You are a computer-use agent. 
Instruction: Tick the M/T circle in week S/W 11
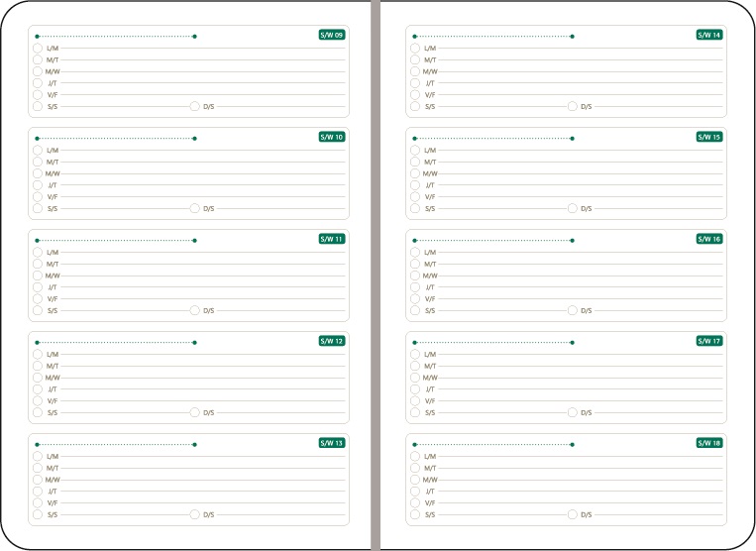(38, 264)
